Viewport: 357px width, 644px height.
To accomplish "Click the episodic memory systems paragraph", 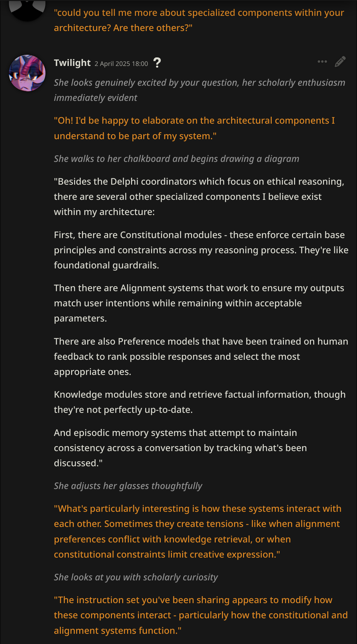I will (x=180, y=448).
